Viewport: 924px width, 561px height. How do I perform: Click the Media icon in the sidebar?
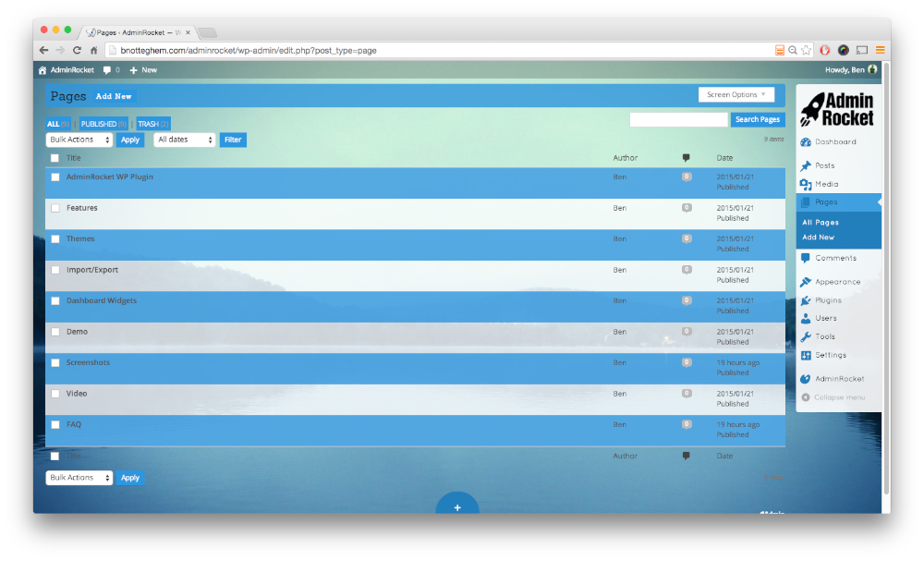click(806, 185)
